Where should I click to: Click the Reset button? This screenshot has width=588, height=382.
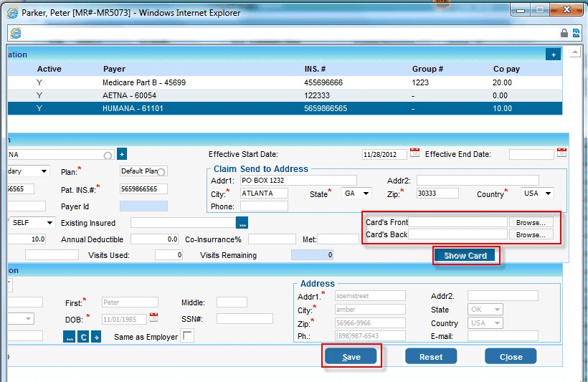(430, 356)
